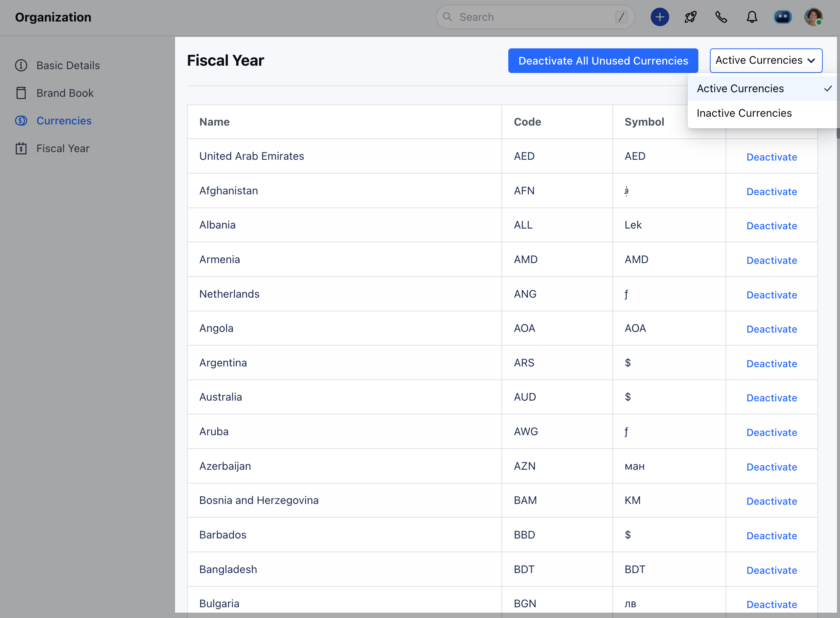Click the slash shortcut key badge
840x618 pixels.
pos(621,17)
